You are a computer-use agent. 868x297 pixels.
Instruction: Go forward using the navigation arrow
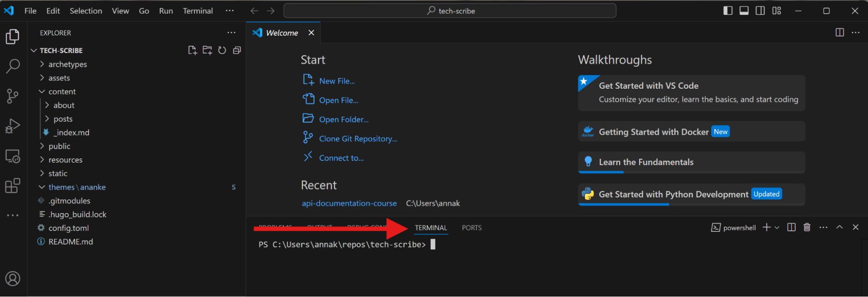[x=271, y=11]
